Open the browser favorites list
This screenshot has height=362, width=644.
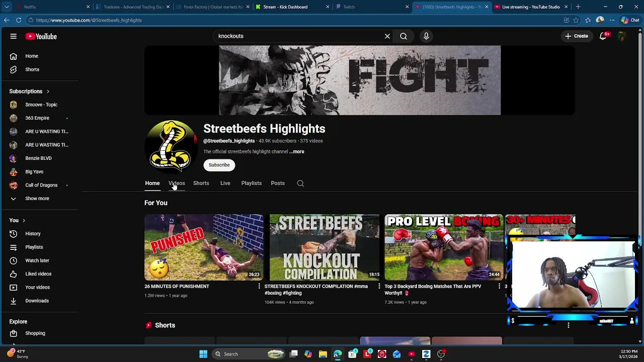tap(588, 20)
